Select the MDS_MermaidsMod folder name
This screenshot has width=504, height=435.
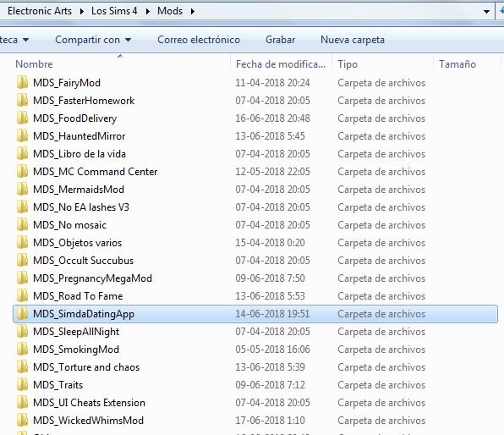click(79, 190)
